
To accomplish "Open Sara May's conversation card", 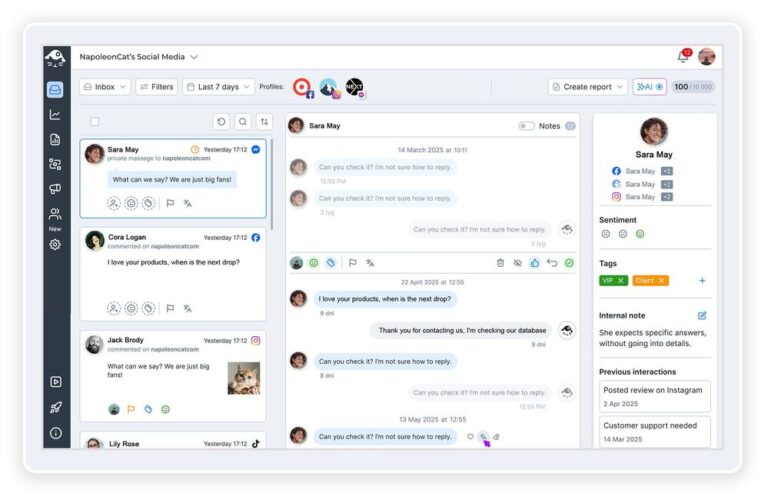I will (173, 178).
